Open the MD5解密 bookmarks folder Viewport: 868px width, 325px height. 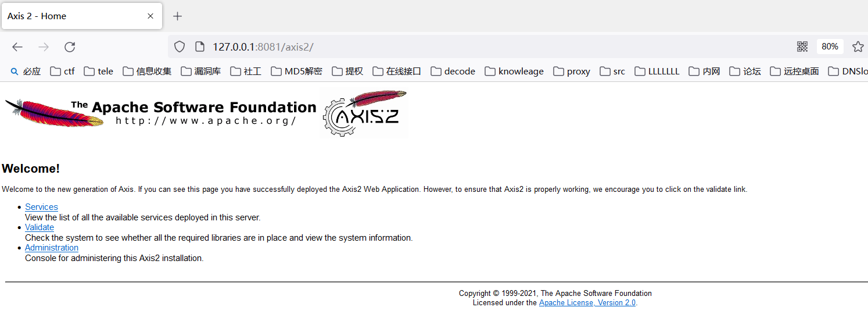296,71
